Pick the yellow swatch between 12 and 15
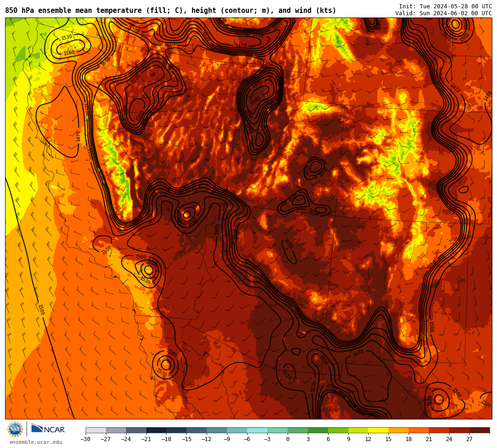 (x=379, y=430)
